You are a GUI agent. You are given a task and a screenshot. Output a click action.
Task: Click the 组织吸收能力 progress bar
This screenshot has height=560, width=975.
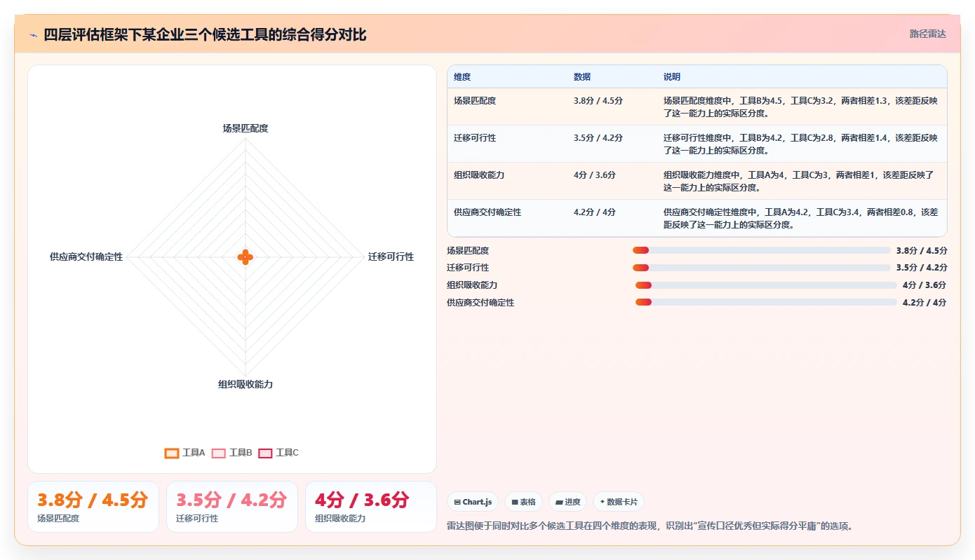pyautogui.click(x=766, y=285)
